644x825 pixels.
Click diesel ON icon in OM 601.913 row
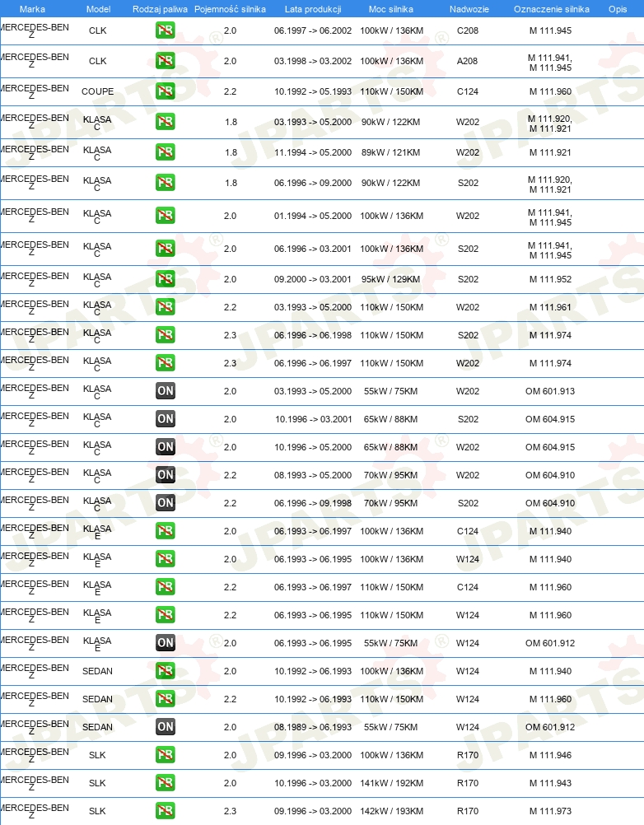(x=166, y=391)
